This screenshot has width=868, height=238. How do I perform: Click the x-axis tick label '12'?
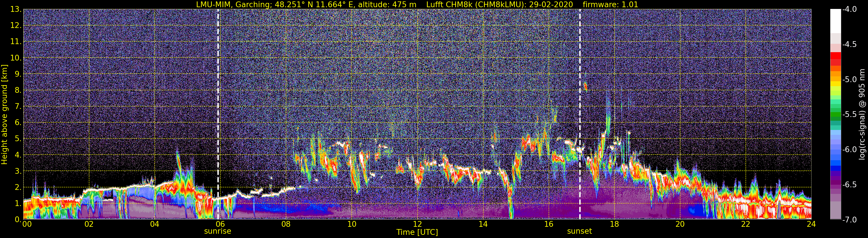(x=417, y=224)
